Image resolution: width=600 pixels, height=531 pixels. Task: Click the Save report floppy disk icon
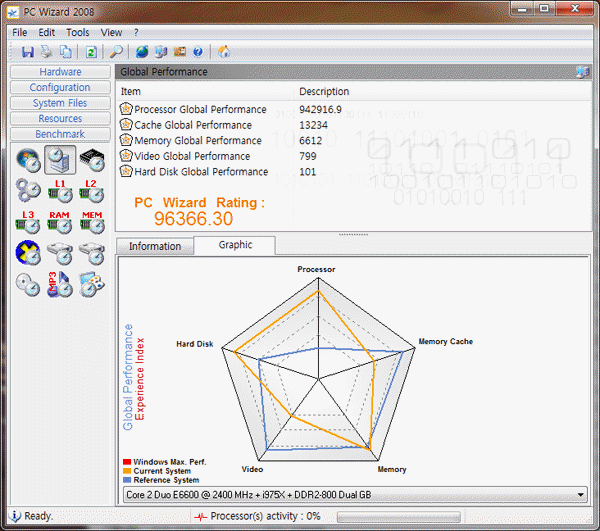[28, 52]
